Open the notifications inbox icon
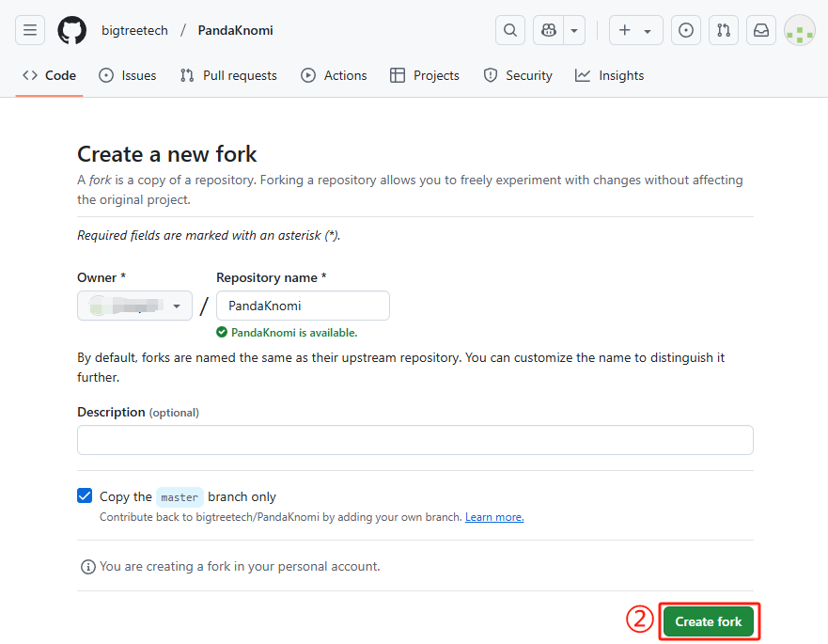This screenshot has width=828, height=644. (761, 30)
